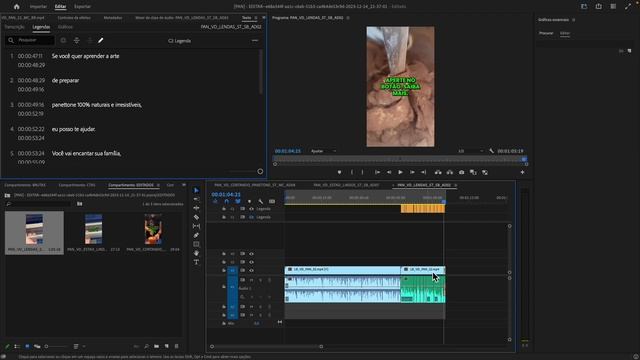Expand project panel tabs overflow chevron

pos(184,185)
